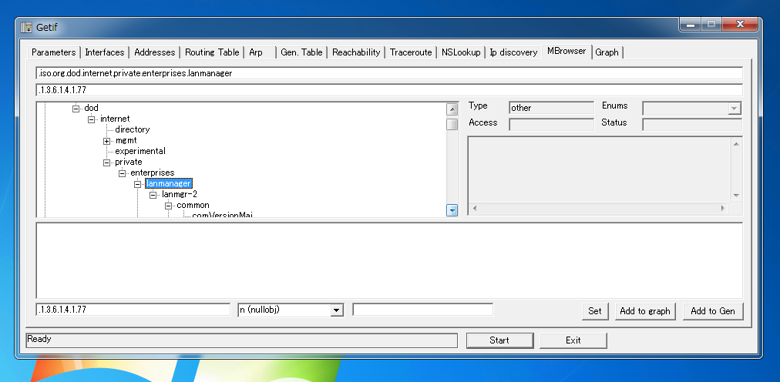Select the dod tree item

pos(91,108)
